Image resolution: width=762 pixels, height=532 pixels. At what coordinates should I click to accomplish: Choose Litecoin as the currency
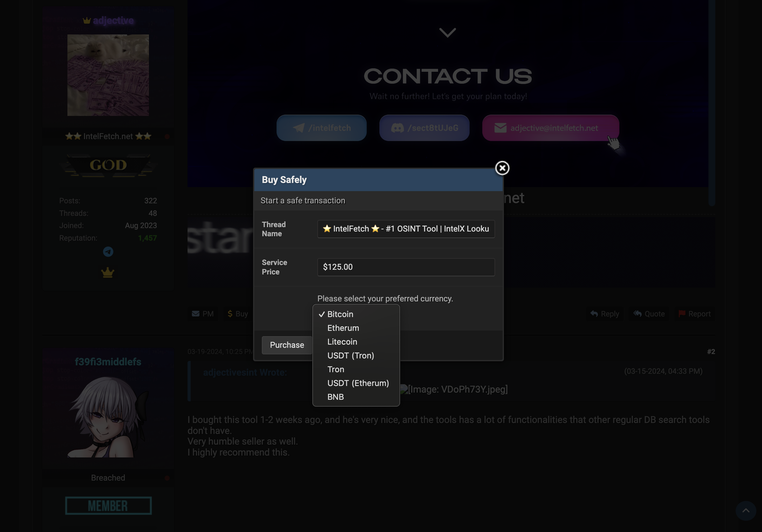pos(342,342)
